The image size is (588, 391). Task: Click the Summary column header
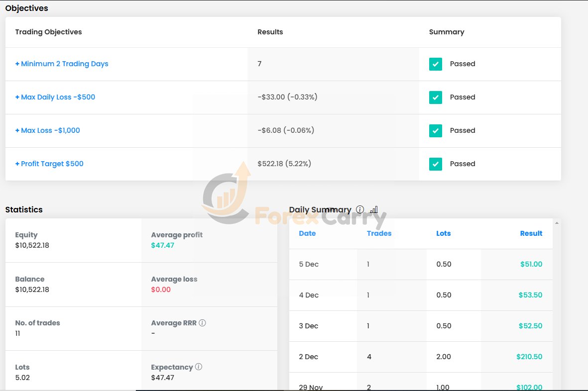pyautogui.click(x=447, y=32)
